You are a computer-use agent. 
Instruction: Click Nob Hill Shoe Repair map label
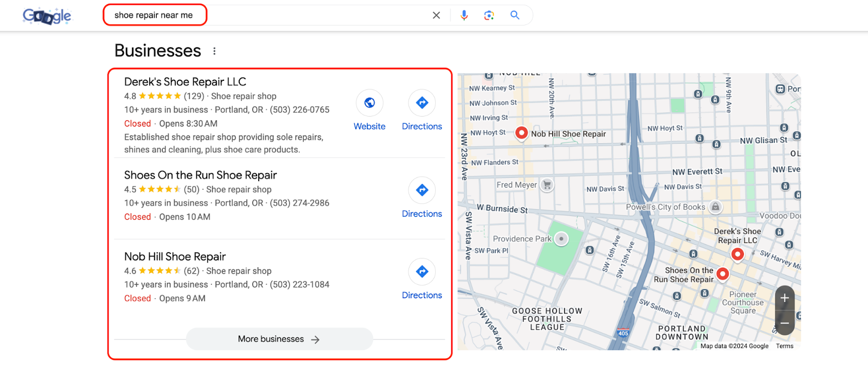coord(569,134)
